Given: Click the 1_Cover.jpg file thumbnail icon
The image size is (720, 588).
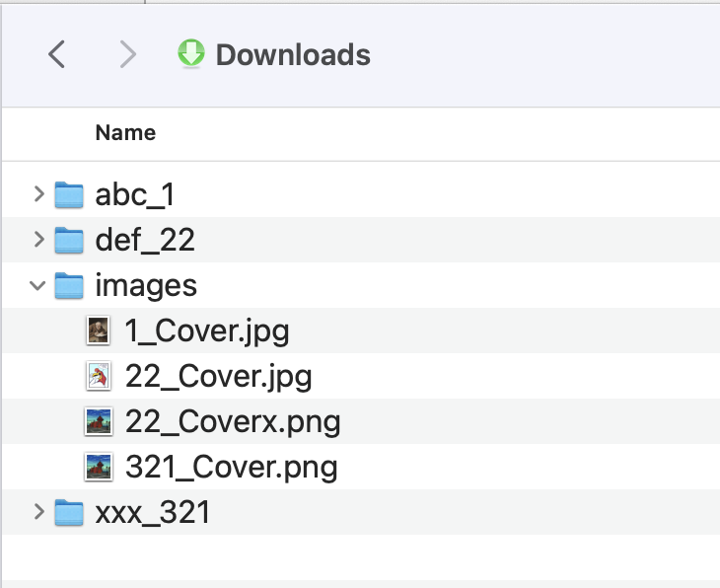Looking at the screenshot, I should click(x=98, y=331).
